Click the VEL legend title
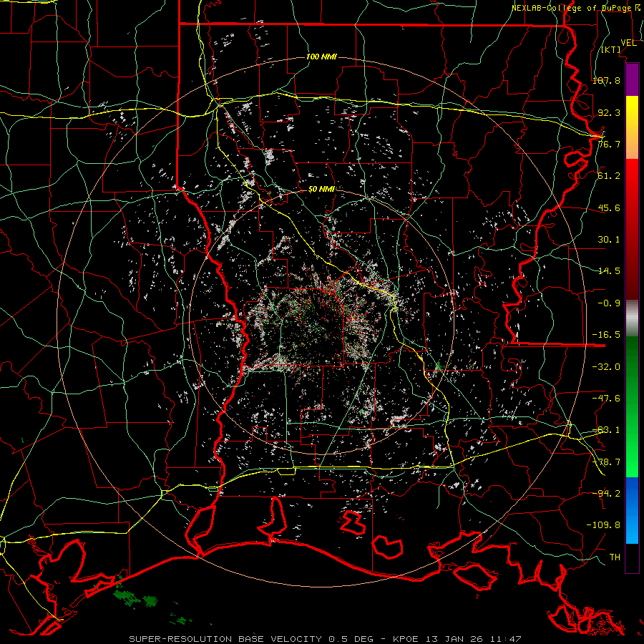Screen dimensions: 644x644 pyautogui.click(x=628, y=43)
